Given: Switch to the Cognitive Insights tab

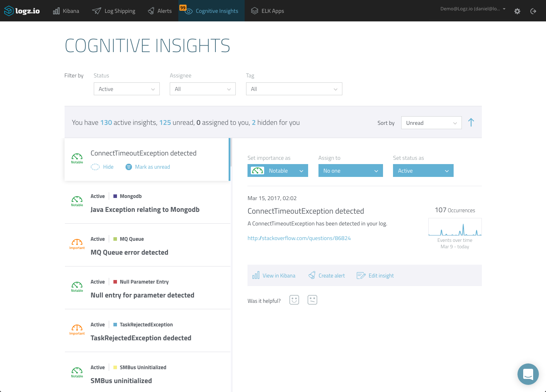Looking at the screenshot, I should point(211,11).
